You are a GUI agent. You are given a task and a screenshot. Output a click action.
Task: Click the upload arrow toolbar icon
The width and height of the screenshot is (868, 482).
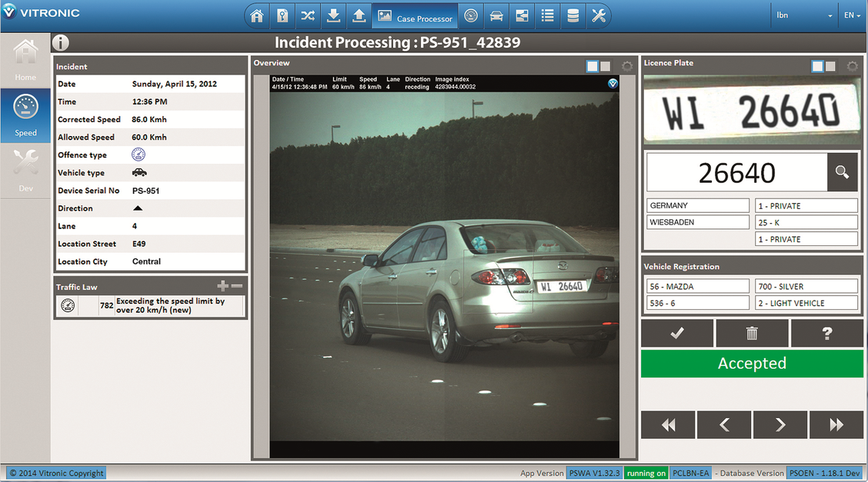[x=359, y=15]
